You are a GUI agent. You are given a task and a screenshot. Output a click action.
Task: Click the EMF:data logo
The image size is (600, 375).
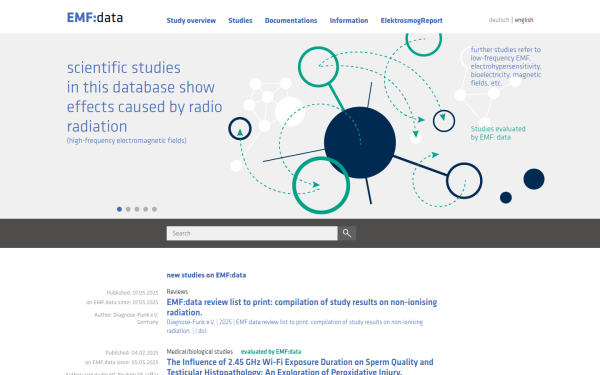95,18
